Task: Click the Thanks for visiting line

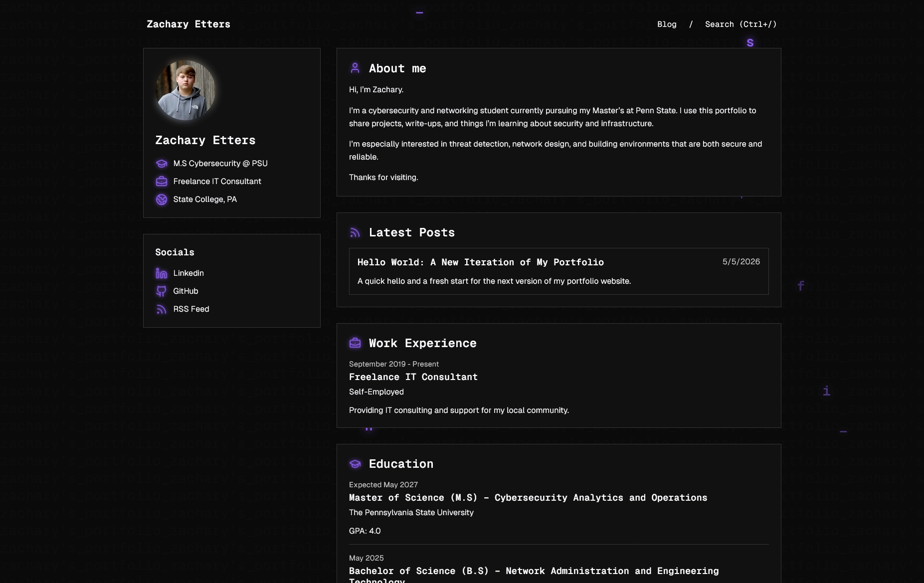Action: [x=383, y=177]
